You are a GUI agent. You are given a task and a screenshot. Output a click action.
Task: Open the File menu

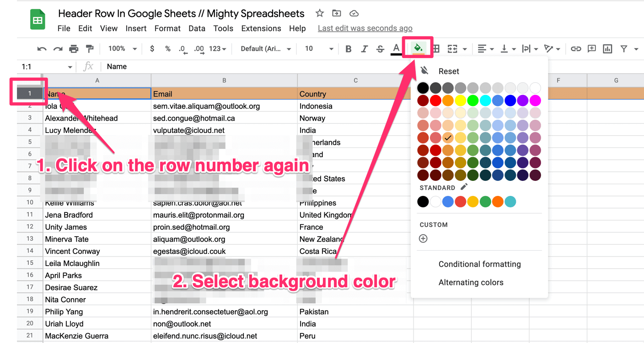[64, 28]
